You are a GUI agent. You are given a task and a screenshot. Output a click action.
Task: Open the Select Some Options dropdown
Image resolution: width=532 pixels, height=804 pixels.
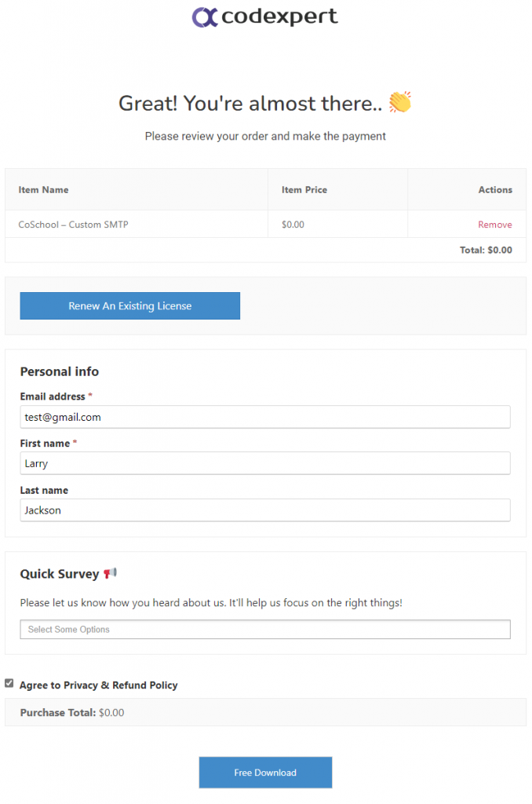point(265,629)
